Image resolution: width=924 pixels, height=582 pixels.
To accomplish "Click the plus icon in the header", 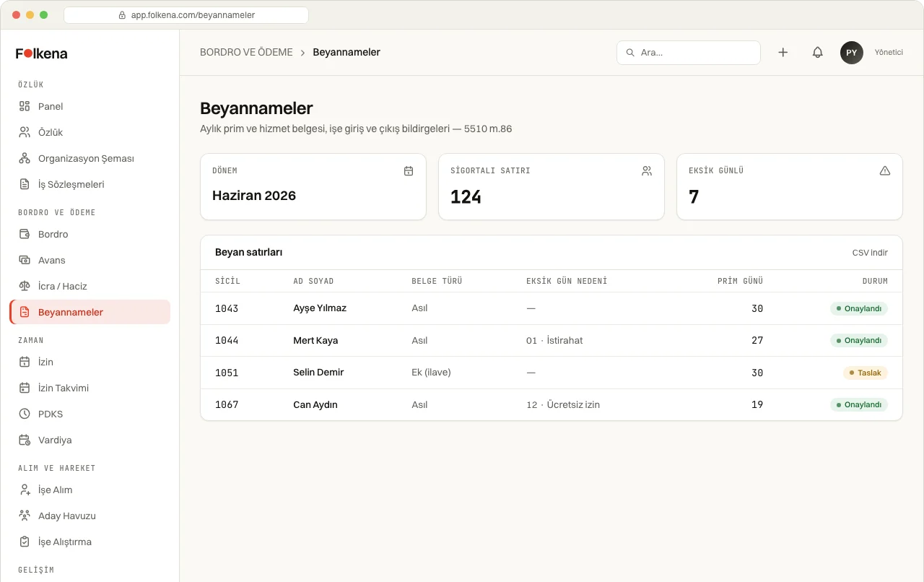I will (783, 53).
